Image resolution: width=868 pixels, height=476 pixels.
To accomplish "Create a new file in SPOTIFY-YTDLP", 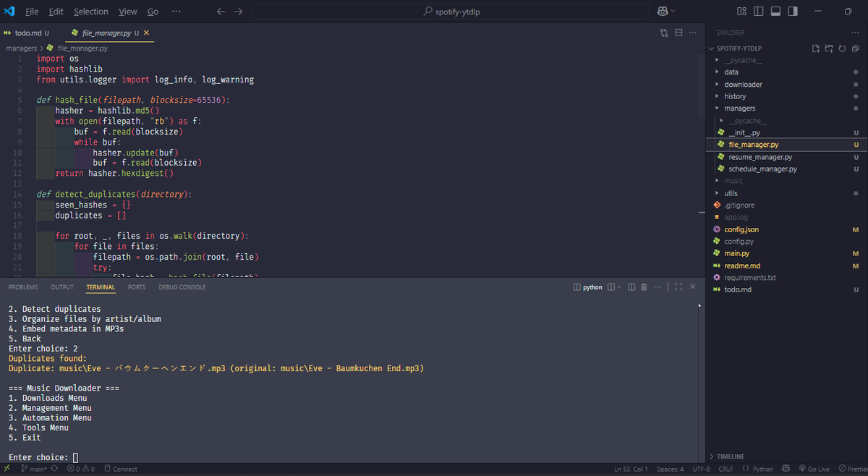I will coord(816,48).
